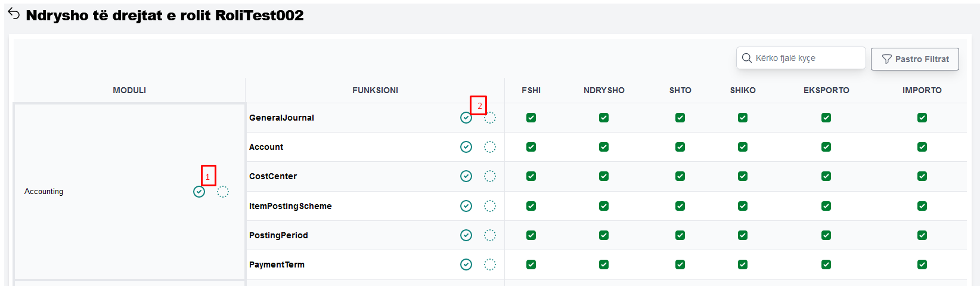Uncheck EKSPORTO for PostingPeriod row
Image resolution: width=980 pixels, height=286 pixels.
click(x=826, y=235)
